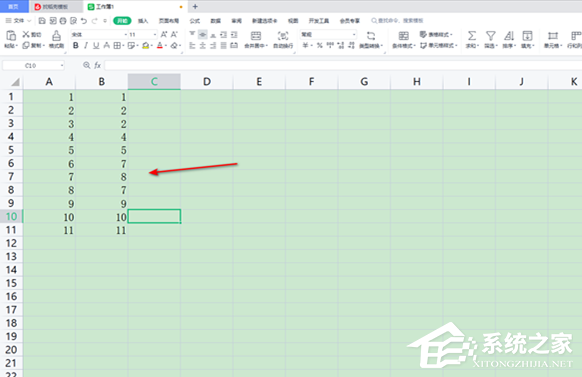
Task: Click the Save icon in quick access toolbar
Action: pyautogui.click(x=42, y=21)
